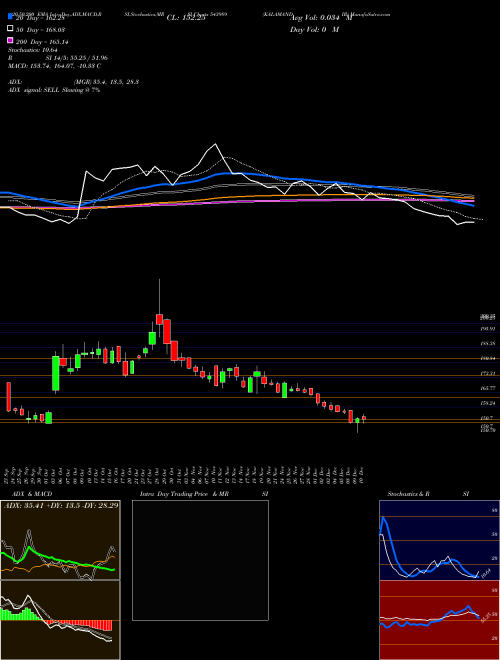
Task: Click the 193.93 price axis label
Action: pos(488,329)
